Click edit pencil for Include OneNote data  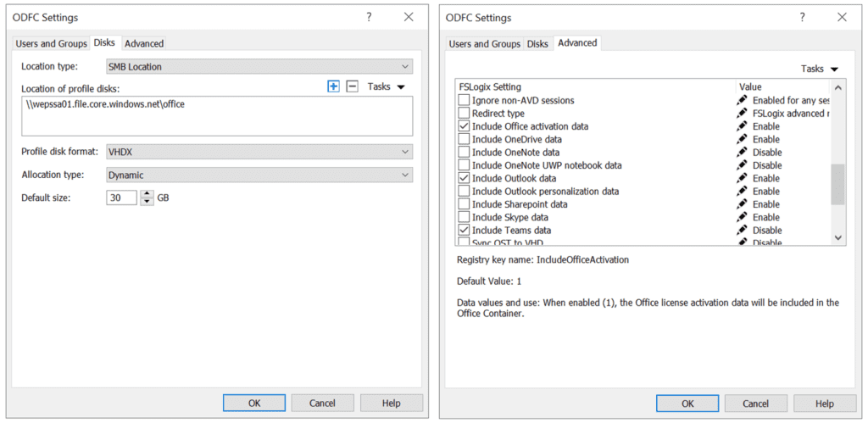[742, 153]
